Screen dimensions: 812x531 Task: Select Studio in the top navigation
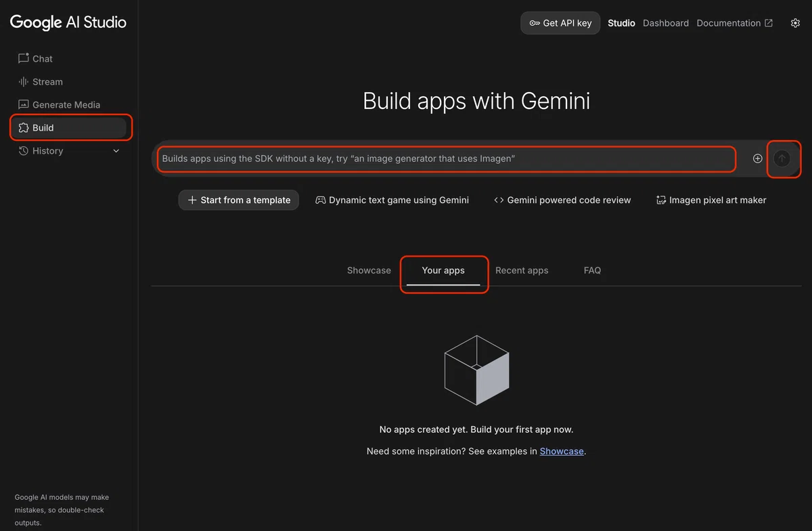click(621, 23)
